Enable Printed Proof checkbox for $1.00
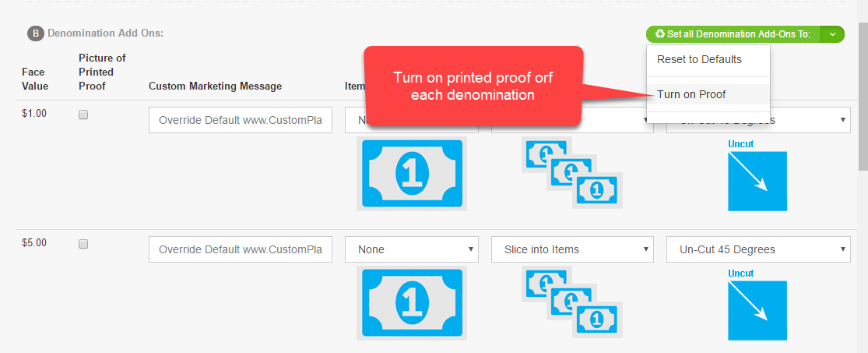868x353 pixels. (83, 115)
